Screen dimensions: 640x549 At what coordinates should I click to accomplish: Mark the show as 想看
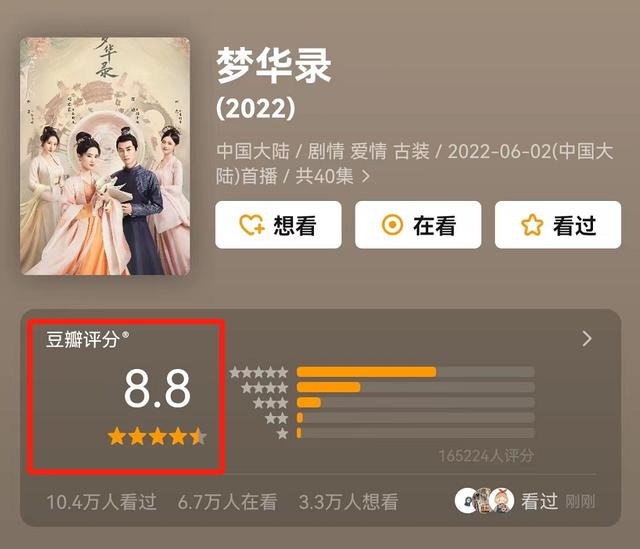coord(278,224)
